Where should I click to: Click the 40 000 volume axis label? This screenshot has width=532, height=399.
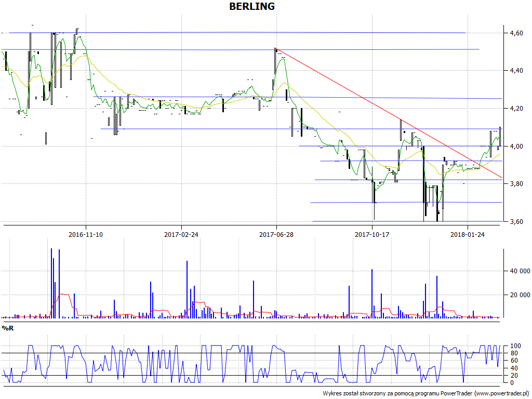point(520,271)
